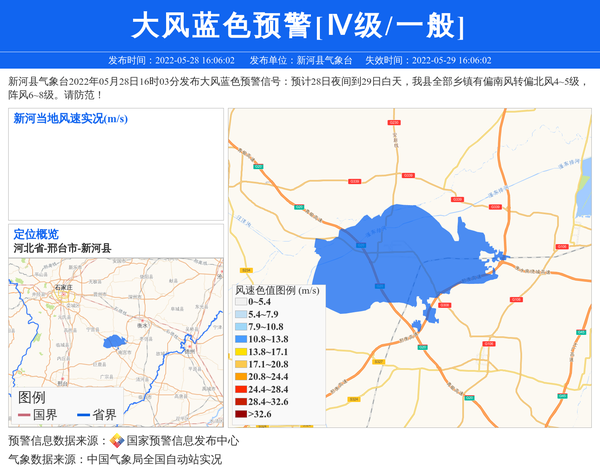Select the 13.8~17.1 yellow legend swatch

click(x=240, y=352)
